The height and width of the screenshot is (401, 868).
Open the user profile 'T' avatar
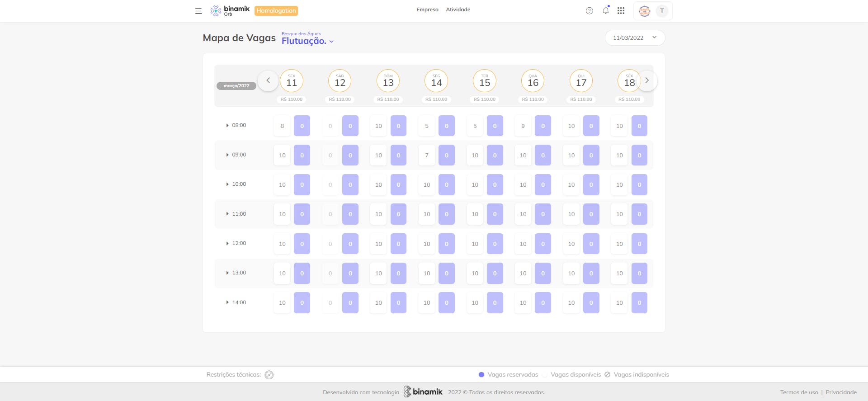662,11
